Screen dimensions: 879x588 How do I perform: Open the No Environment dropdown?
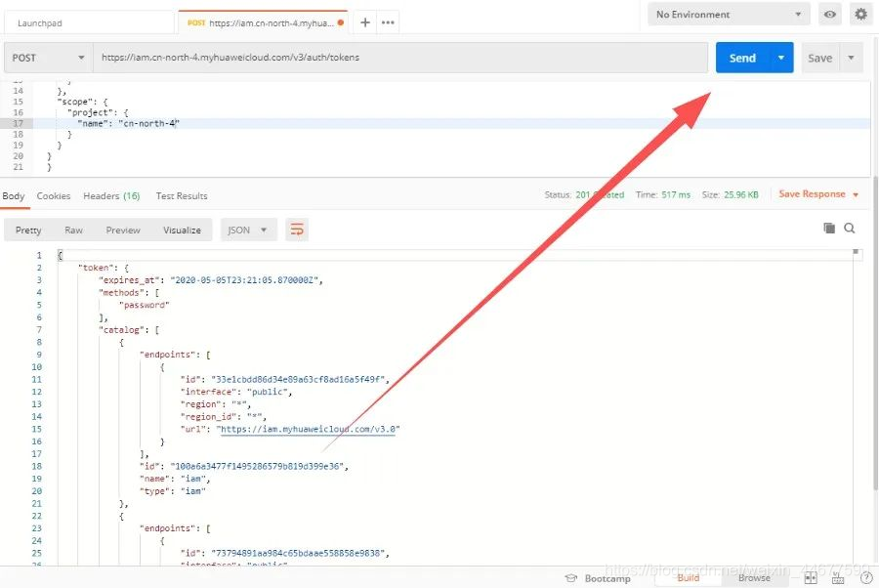[x=729, y=15]
